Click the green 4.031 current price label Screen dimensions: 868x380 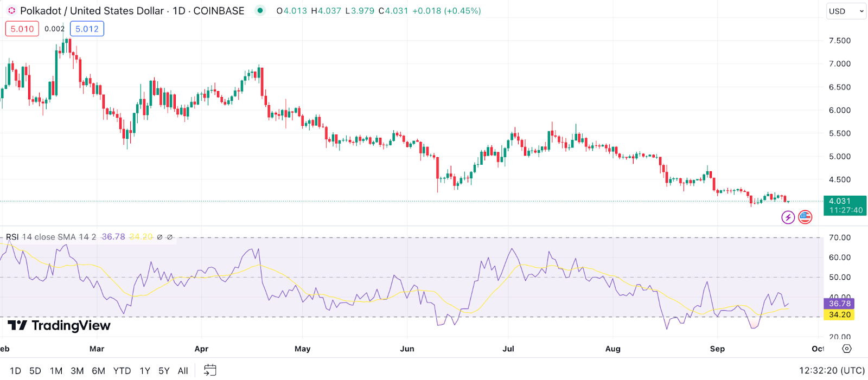[x=845, y=205]
